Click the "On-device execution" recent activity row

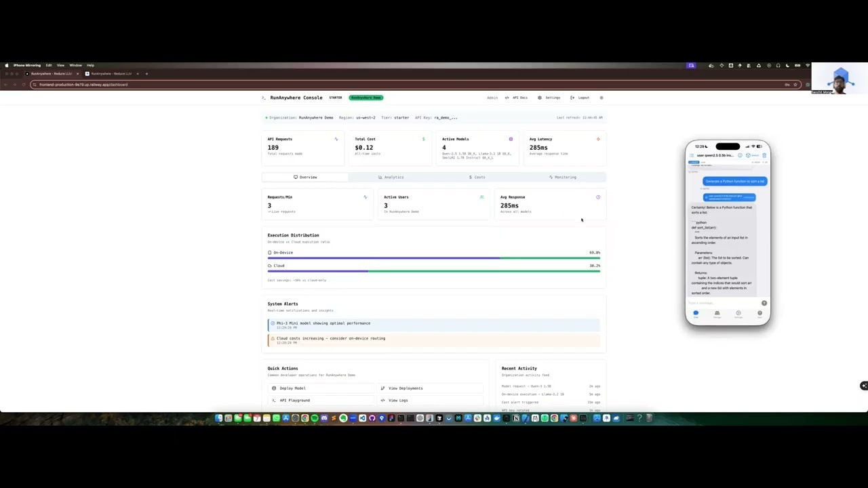click(551, 394)
